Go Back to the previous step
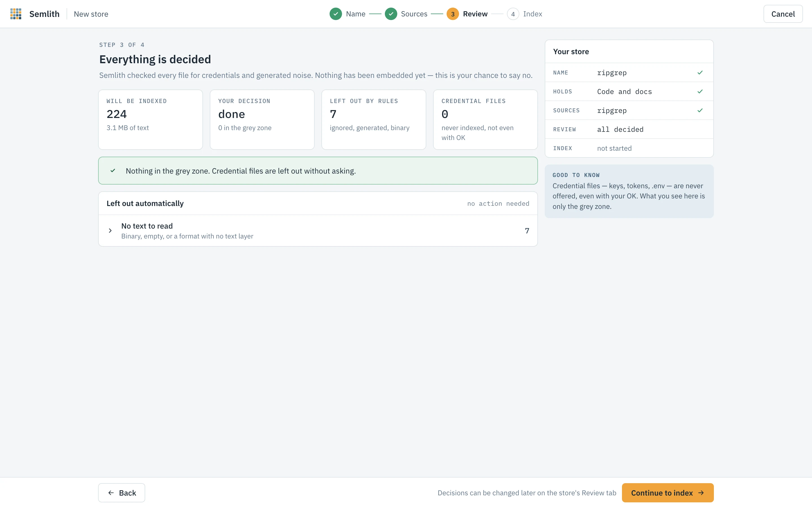Viewport: 812px width, 508px height. click(x=122, y=492)
